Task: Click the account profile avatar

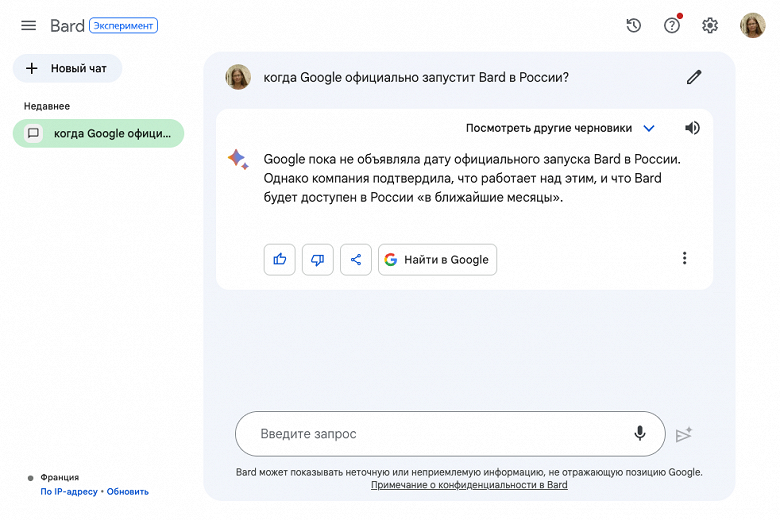Action: coord(752,26)
